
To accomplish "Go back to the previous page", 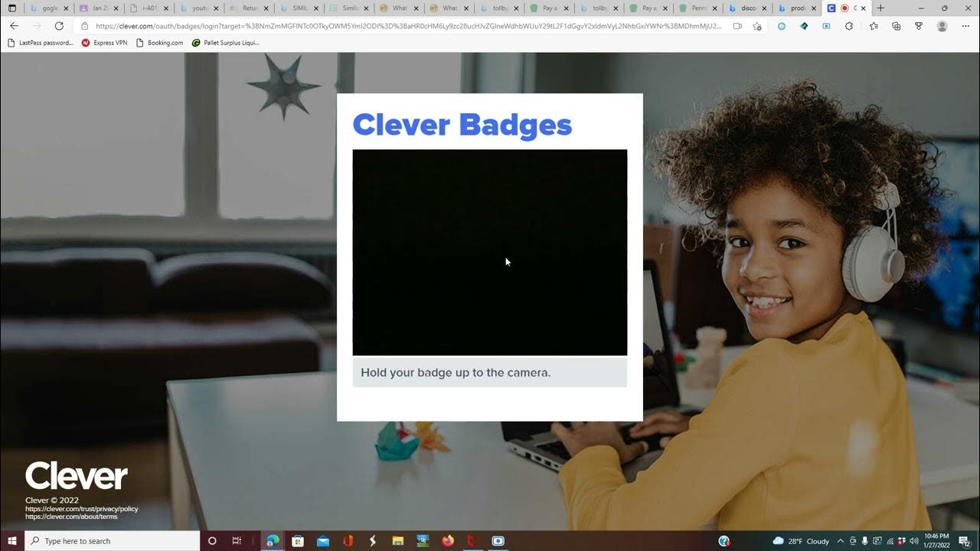I will pos(14,25).
